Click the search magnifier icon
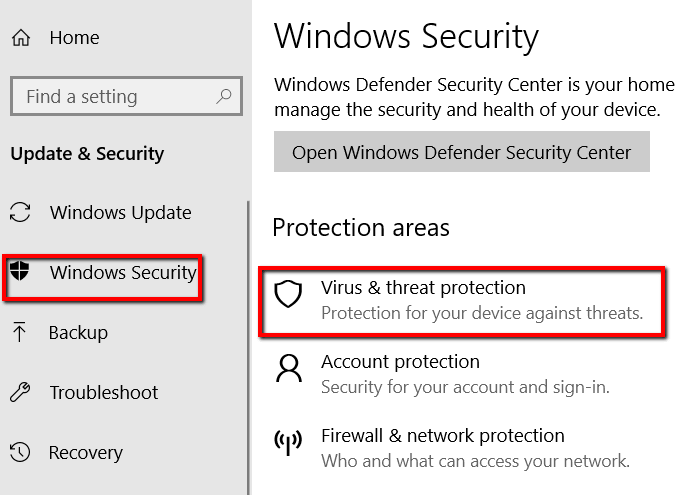This screenshot has height=495, width=677. tap(224, 97)
